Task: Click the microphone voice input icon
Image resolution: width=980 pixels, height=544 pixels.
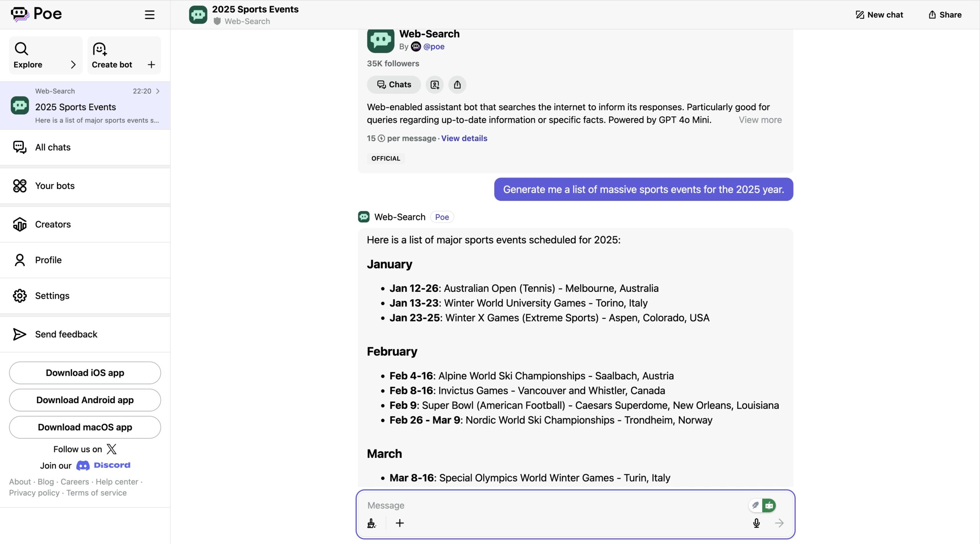Action: 756,523
